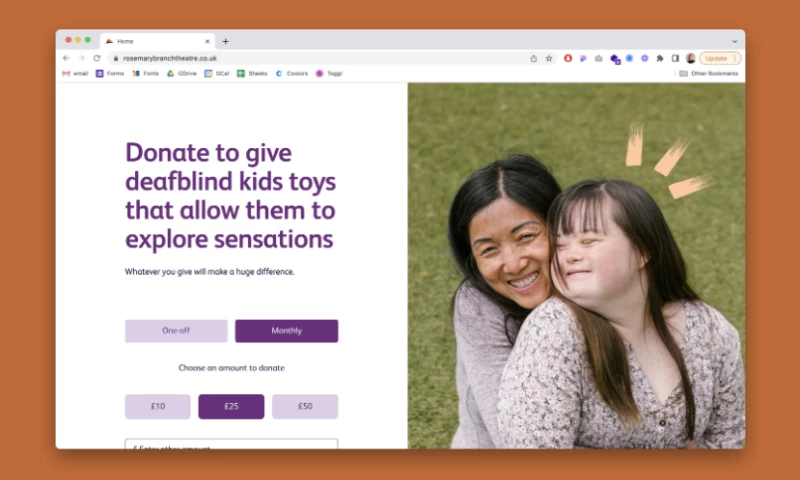
Task: Open the Other Bookmarks folder
Action: coord(709,73)
